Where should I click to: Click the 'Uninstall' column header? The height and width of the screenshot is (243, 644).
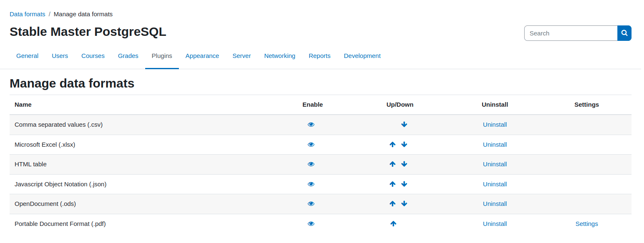tap(495, 105)
